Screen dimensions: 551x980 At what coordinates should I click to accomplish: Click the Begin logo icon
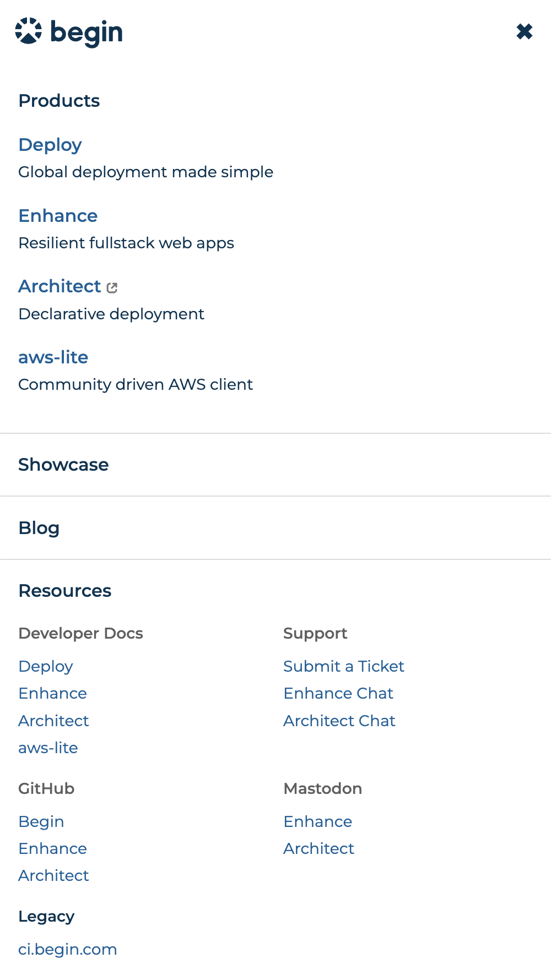point(29,31)
